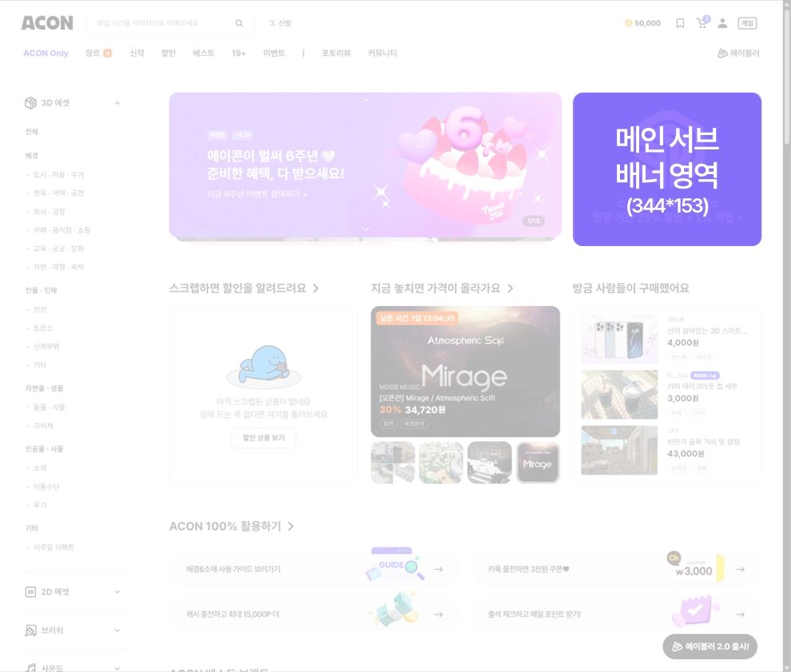Select the ACON Only menu tab
This screenshot has height=672, width=791.
click(x=46, y=53)
